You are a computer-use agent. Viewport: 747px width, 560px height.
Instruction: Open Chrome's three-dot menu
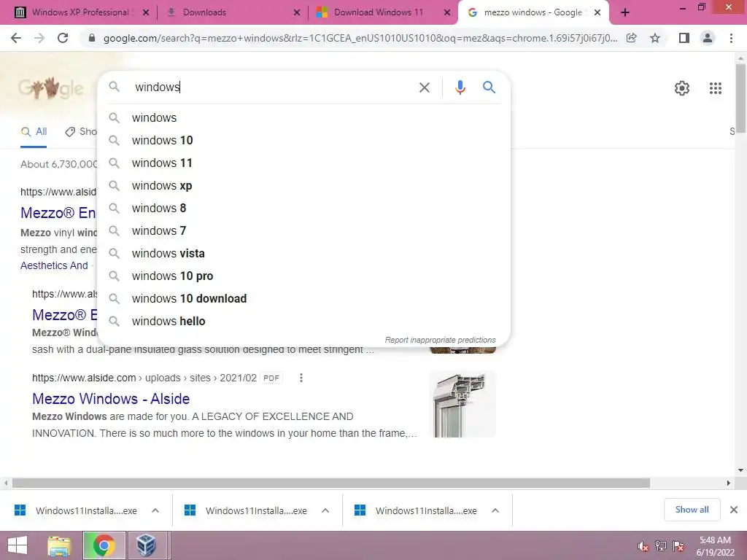point(731,38)
